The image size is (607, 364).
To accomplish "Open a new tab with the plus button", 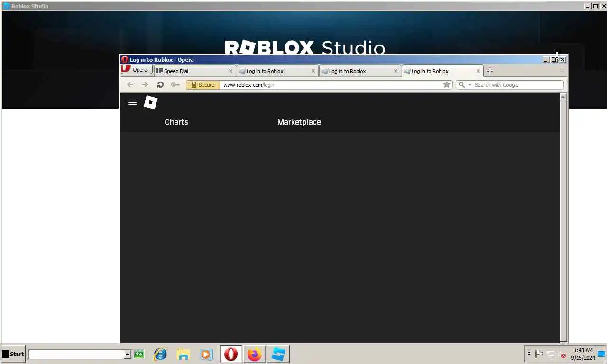I will [x=490, y=71].
